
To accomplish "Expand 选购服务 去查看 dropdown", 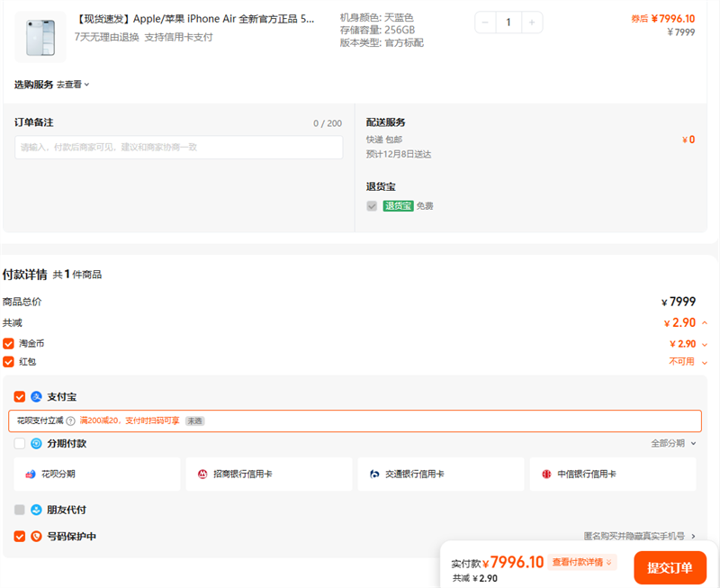I will coord(73,85).
